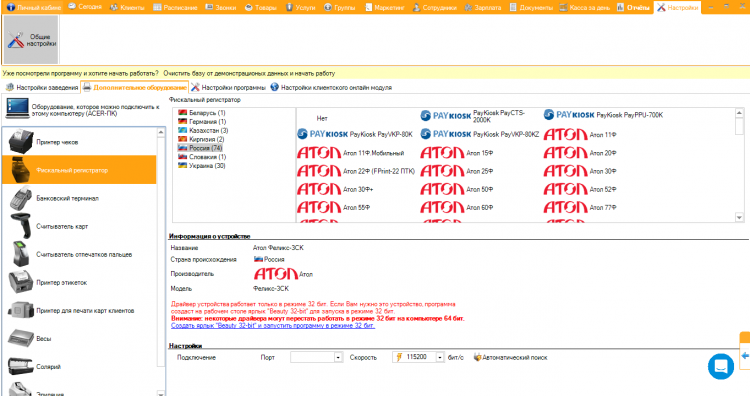Choose Банковский терминал equipment
Image resolution: width=750 pixels, height=396 pixels.
point(79,198)
